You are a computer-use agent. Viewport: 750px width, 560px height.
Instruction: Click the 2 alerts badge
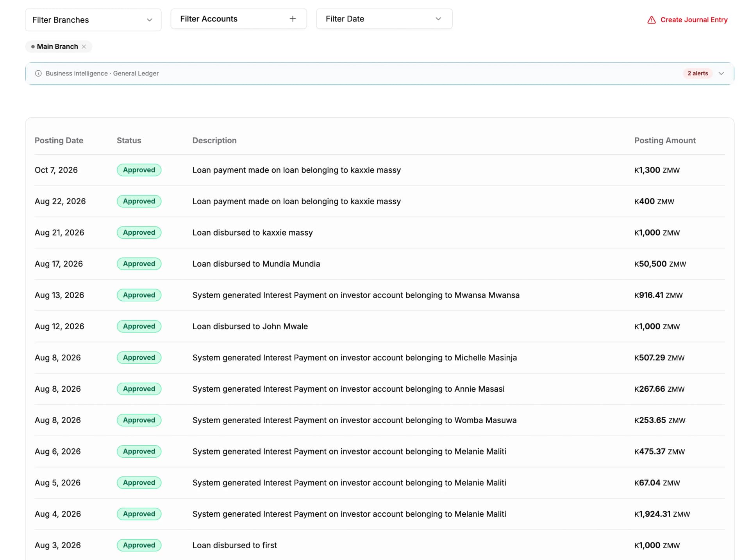click(x=698, y=73)
